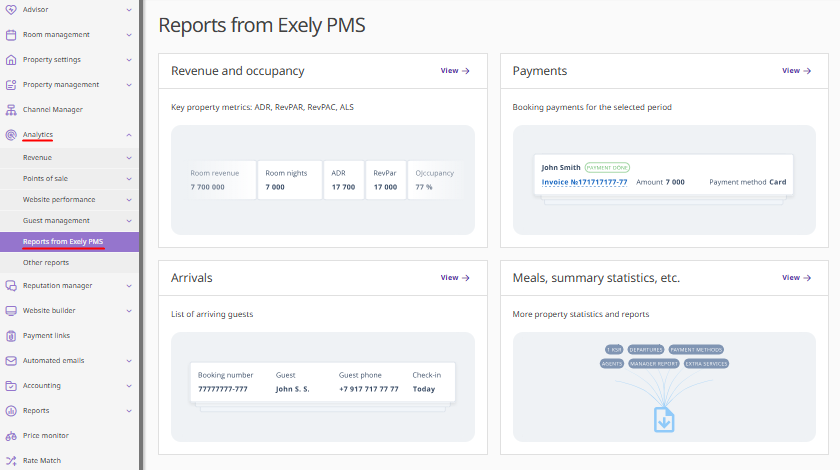Screen dimensions: 840x470
Task: Click the Price monitor icon
Action: [x=11, y=436]
